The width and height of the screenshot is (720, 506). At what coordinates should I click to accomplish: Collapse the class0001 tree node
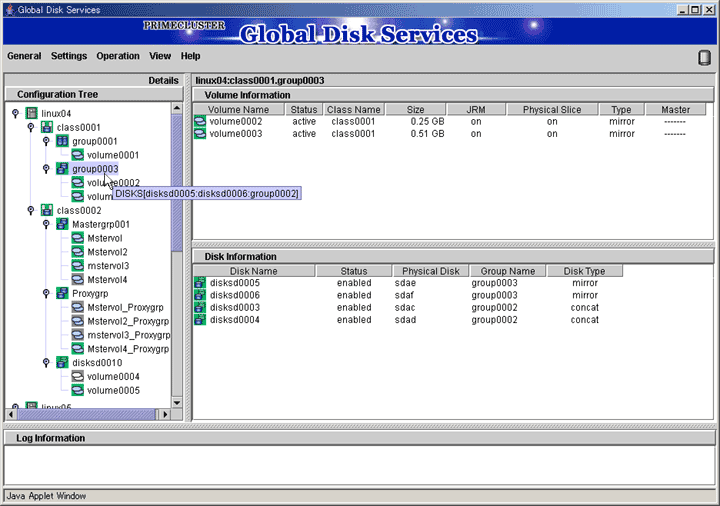31,127
